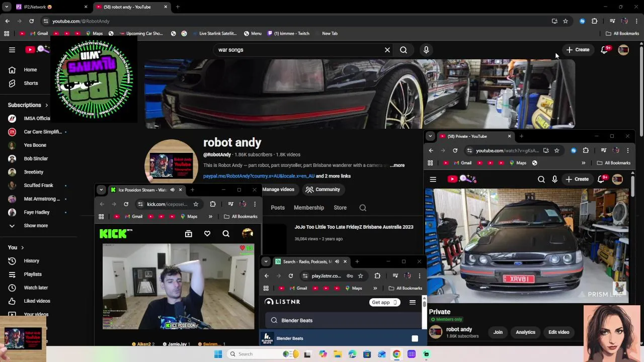This screenshot has width=644, height=362.
Task: Open new tab in main Chrome window
Action: (178, 7)
